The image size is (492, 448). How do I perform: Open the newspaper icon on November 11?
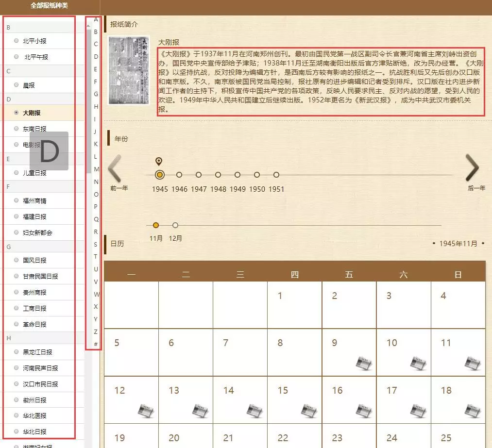472,363
